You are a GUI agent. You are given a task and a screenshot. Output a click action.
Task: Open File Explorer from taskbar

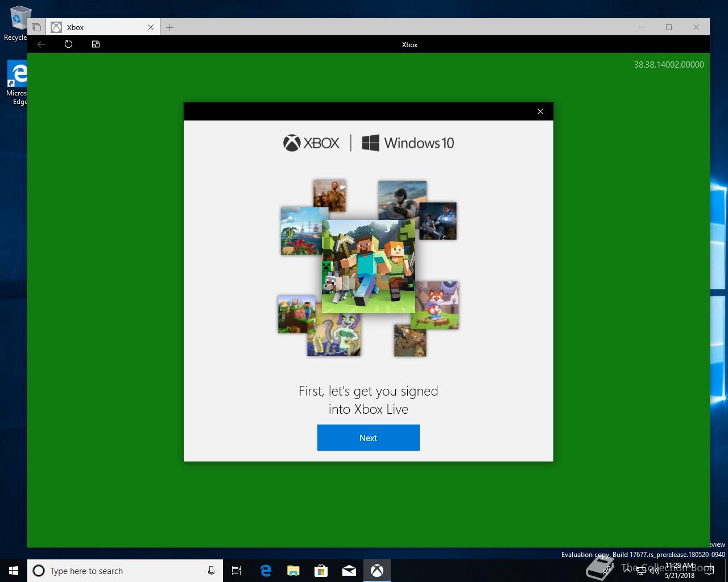click(x=293, y=571)
